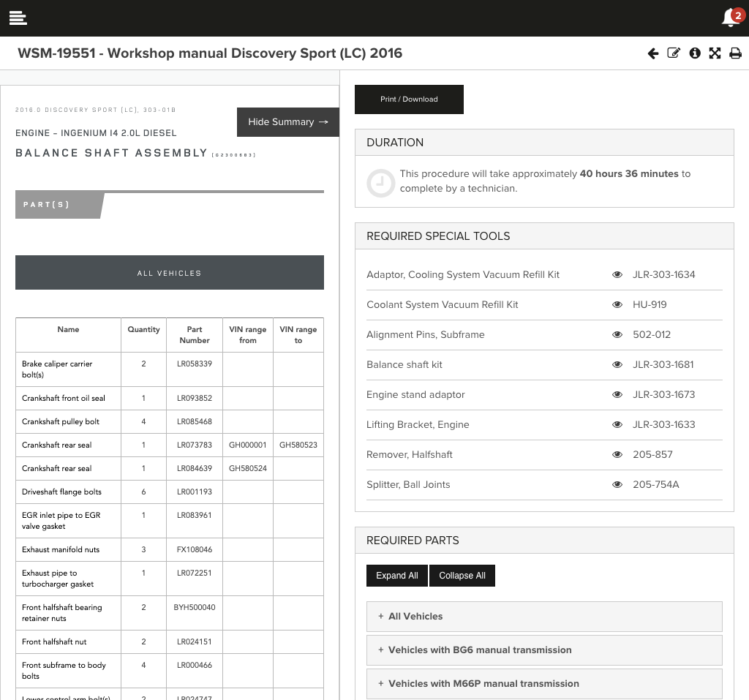
Task: Expand Vehicles with M66P manual transmission
Action: click(543, 683)
